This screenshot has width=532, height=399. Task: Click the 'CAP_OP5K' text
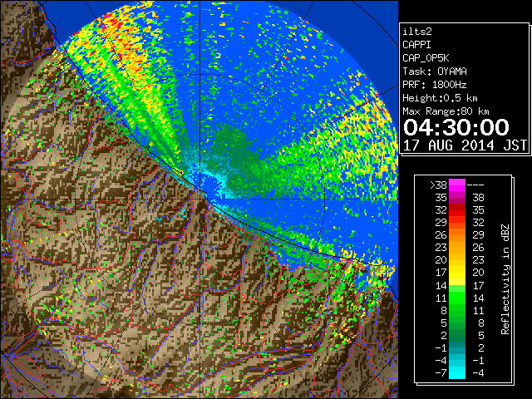coord(426,58)
